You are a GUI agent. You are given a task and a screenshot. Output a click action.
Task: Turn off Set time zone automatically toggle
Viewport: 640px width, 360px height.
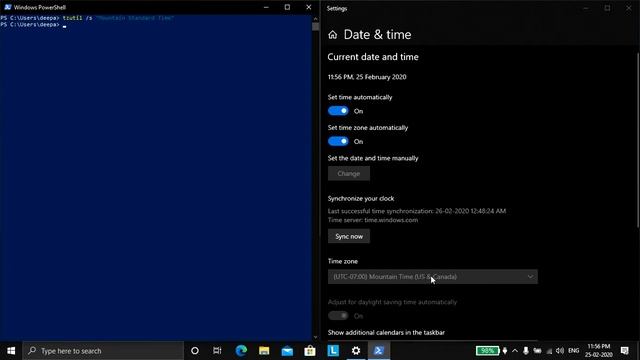[338, 141]
